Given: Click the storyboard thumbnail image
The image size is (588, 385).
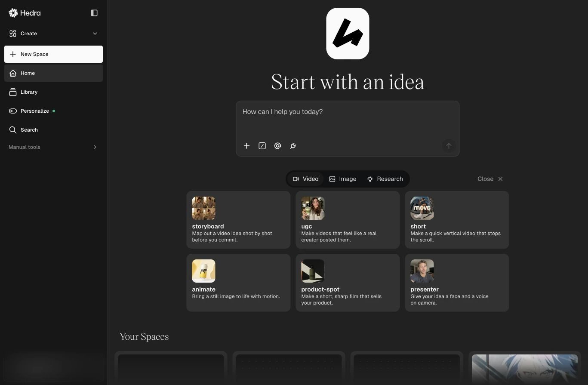Looking at the screenshot, I should 203,208.
